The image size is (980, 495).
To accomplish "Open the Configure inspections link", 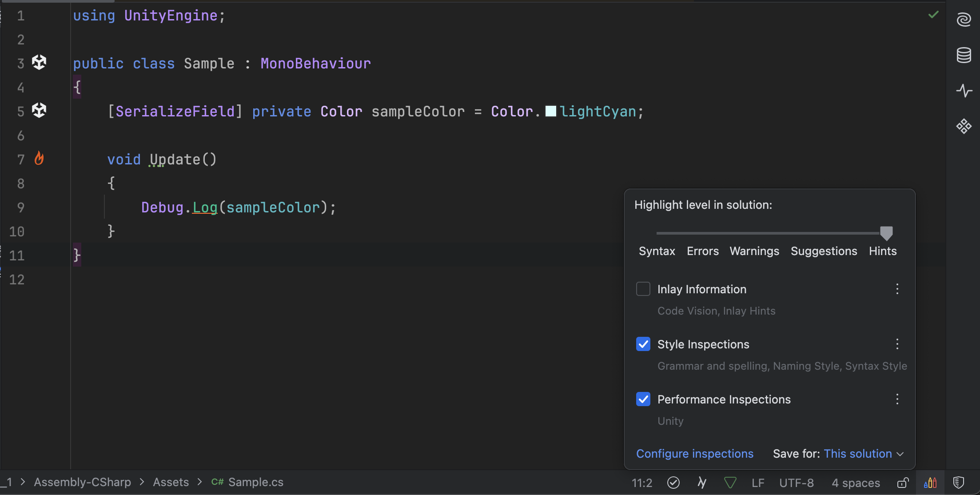I will pyautogui.click(x=695, y=454).
